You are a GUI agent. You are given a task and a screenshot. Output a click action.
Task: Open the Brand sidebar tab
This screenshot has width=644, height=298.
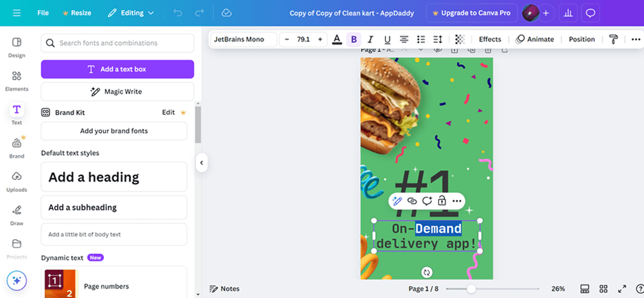[17, 147]
